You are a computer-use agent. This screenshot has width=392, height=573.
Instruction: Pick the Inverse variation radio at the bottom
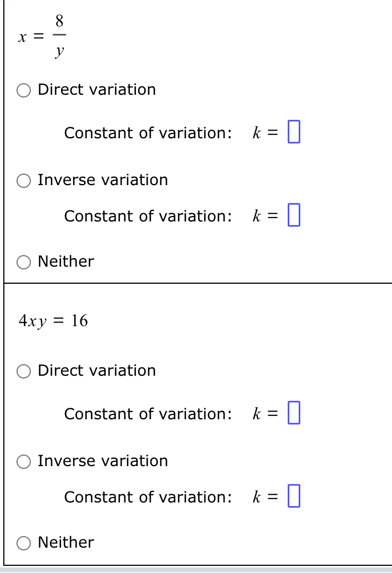point(24,462)
